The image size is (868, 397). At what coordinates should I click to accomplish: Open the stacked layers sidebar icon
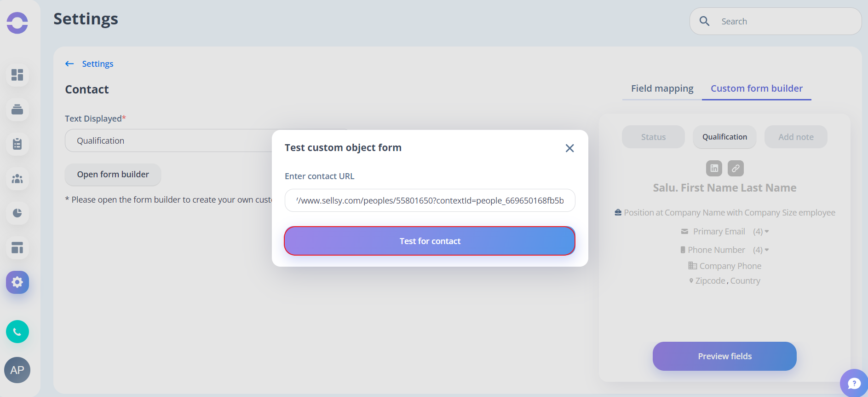coord(17,110)
